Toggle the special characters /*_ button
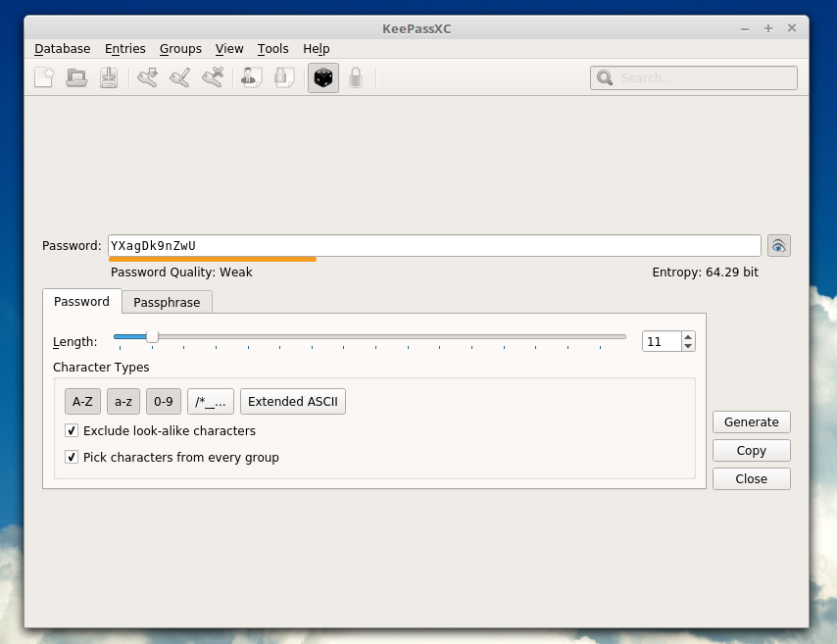Screen dimensions: 837x644 pos(211,402)
